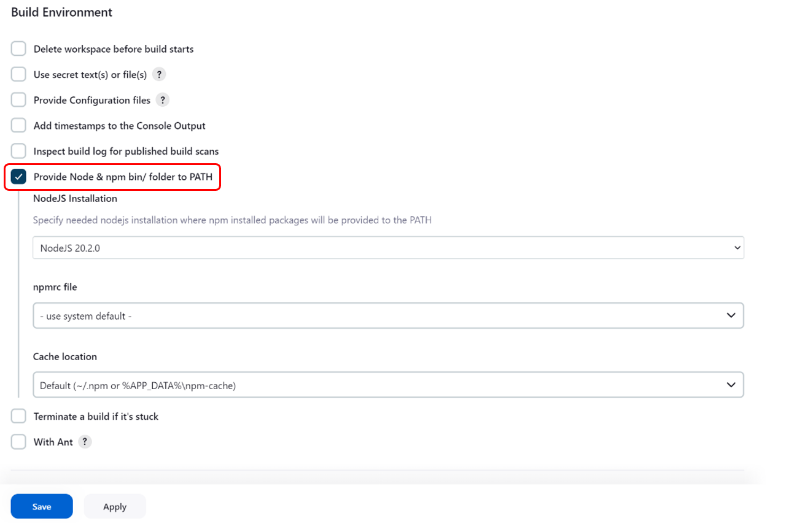
Task: Click the help question mark beside With Ant
Action: [85, 442]
